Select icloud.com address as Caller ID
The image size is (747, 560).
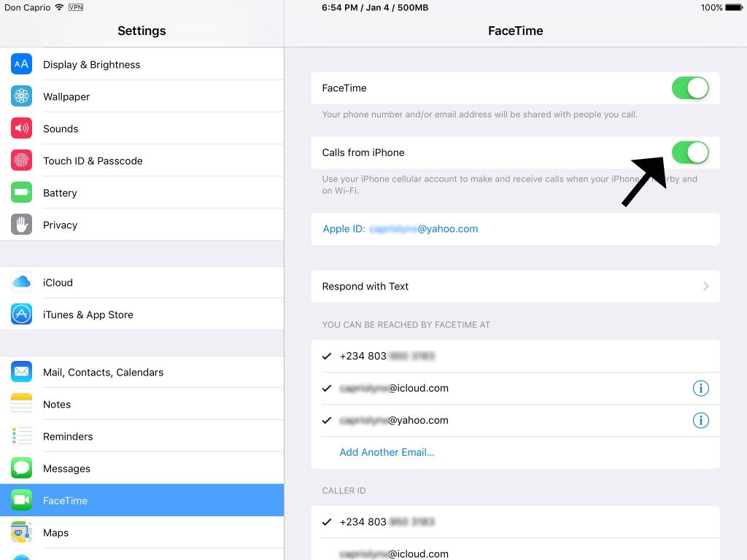coord(516,550)
